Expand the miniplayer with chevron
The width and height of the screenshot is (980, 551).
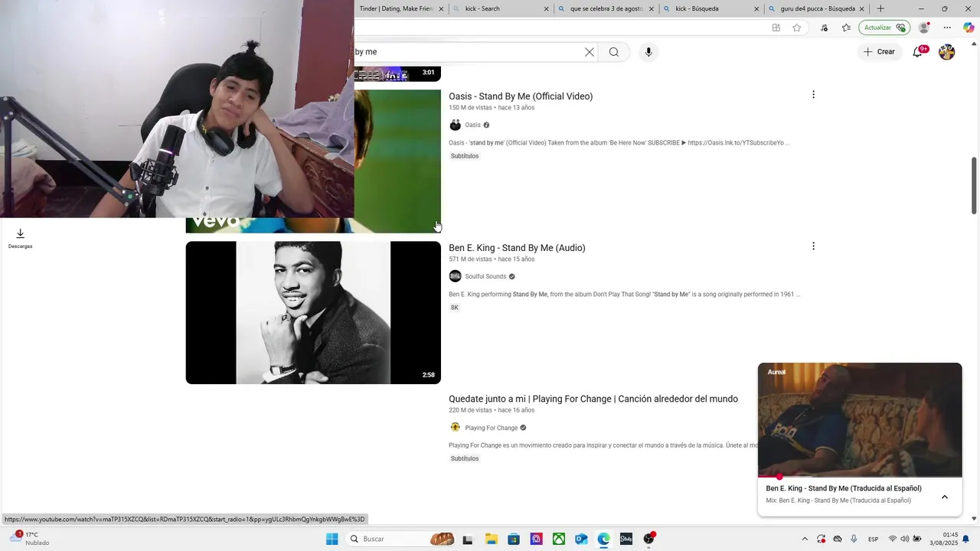944,497
